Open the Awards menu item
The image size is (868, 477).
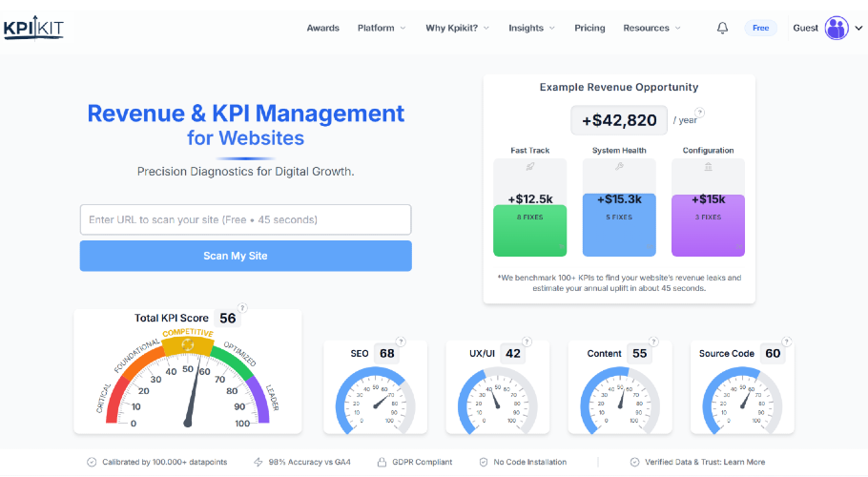[322, 28]
